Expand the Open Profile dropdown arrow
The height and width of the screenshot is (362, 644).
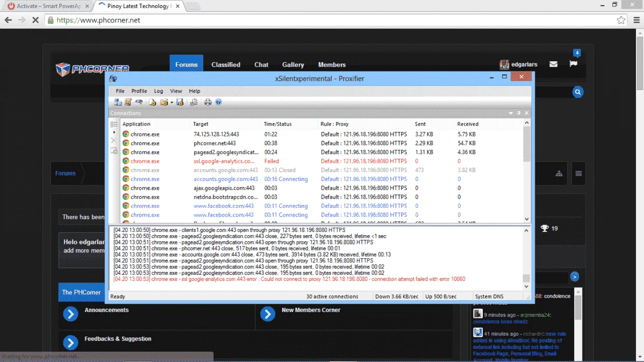tap(171, 103)
